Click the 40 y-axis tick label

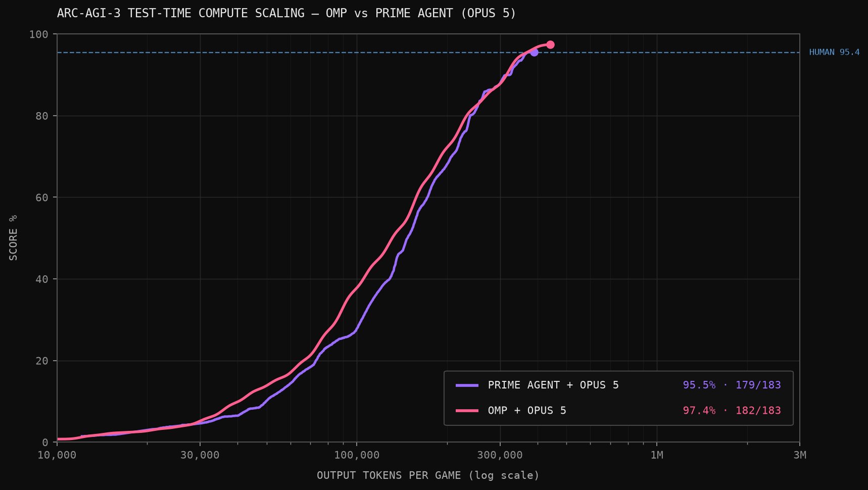42,279
